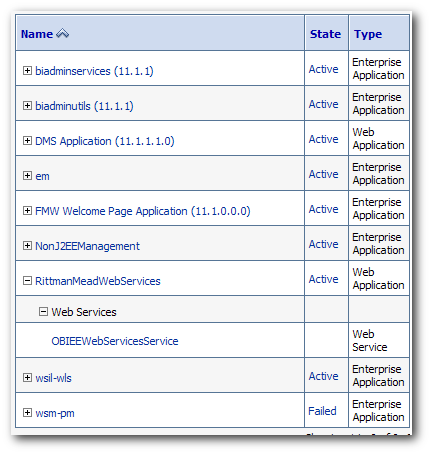
Task: Click the sort arrows icon beside Name
Action: pos(62,33)
